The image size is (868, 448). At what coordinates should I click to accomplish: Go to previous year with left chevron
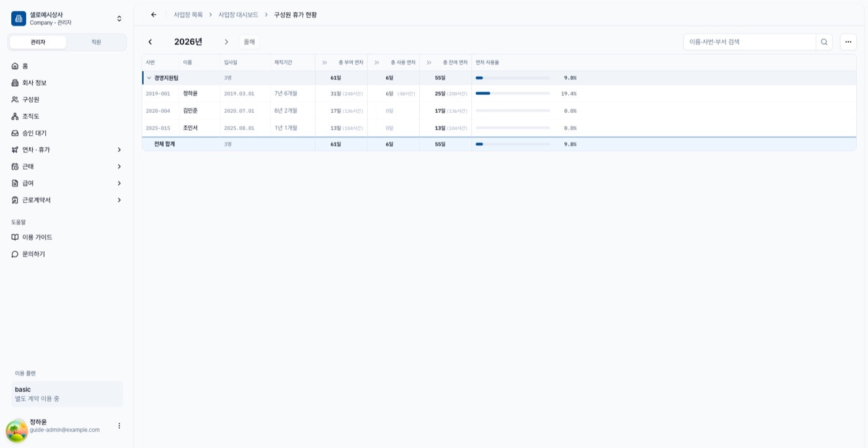pyautogui.click(x=150, y=42)
